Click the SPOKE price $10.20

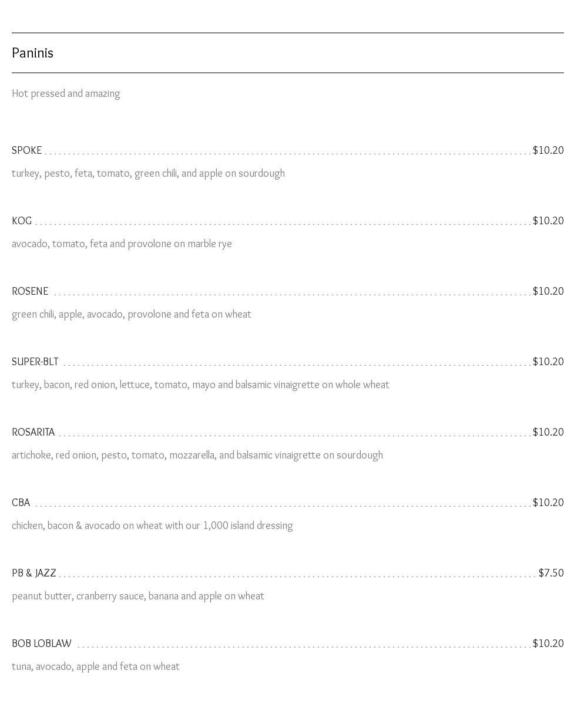pyautogui.click(x=548, y=150)
